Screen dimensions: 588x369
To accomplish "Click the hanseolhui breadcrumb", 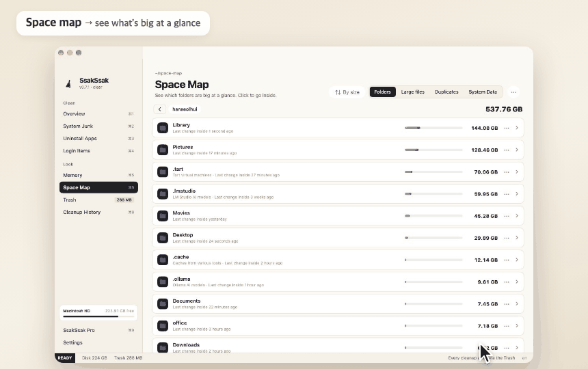I will coord(185,109).
